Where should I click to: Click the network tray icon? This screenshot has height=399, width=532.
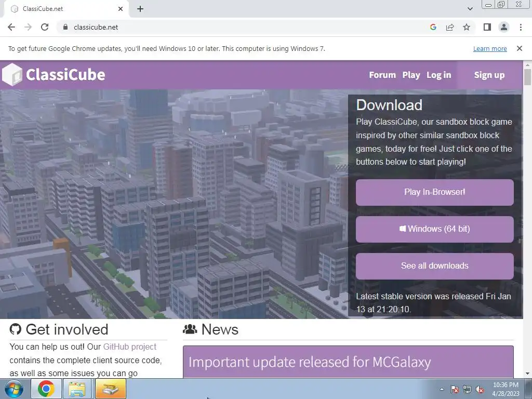pos(467,389)
